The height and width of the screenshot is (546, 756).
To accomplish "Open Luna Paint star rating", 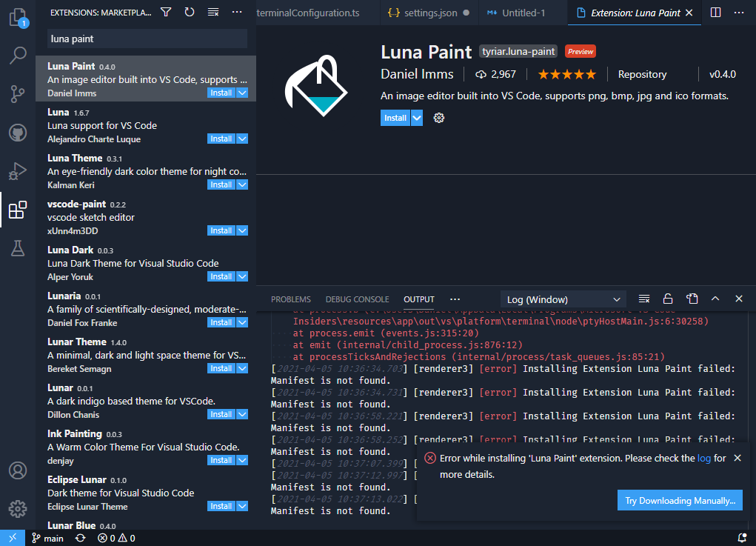I will [567, 74].
